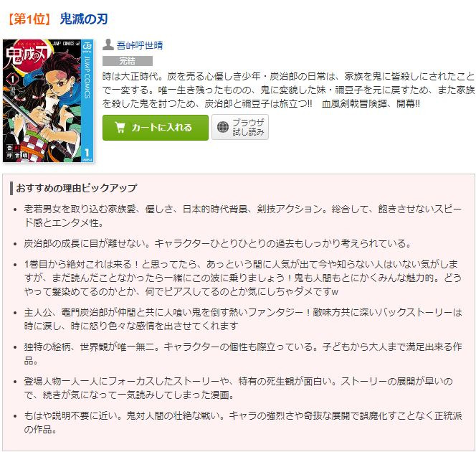Open the 鬼滅の刃 title link
Image resolution: width=476 pixels, height=452 pixels.
tap(84, 19)
